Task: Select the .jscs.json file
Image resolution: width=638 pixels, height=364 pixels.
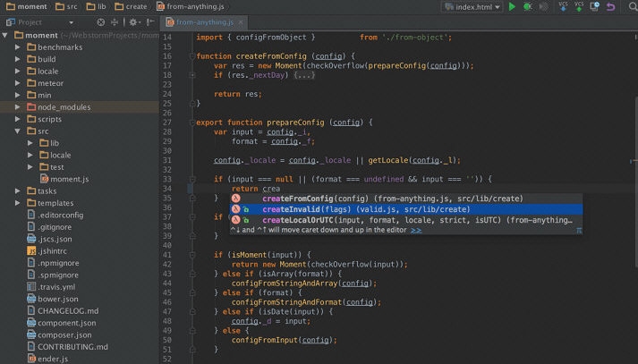Action: [49, 239]
